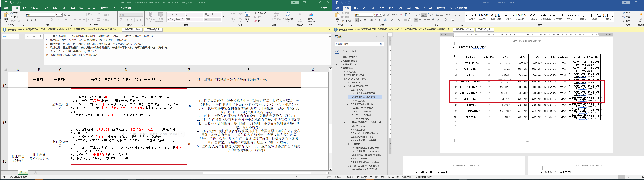Toggle Underline in Word's font group
The height and width of the screenshot is (180, 644).
365,20
